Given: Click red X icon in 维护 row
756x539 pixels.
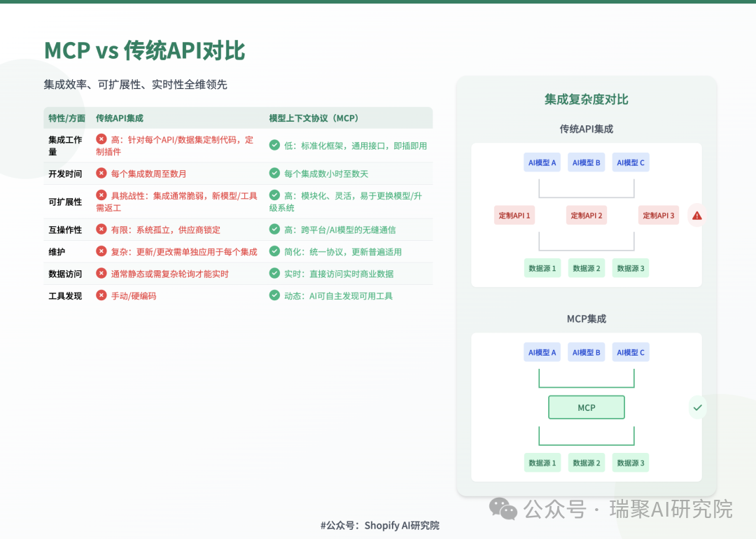Looking at the screenshot, I should tap(101, 251).
